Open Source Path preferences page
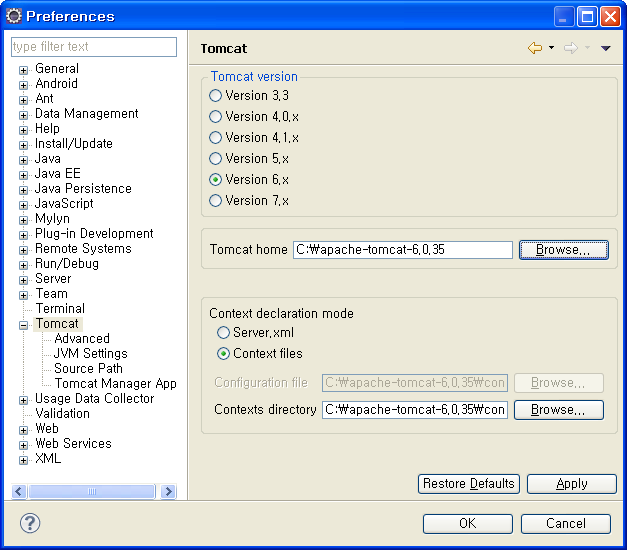This screenshot has width=627, height=550. [88, 368]
